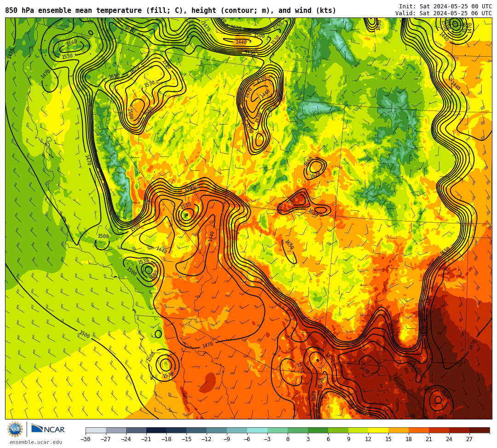The image size is (497, 448).
Task: Click the 27 colorbar tick label
Action: [469, 439]
